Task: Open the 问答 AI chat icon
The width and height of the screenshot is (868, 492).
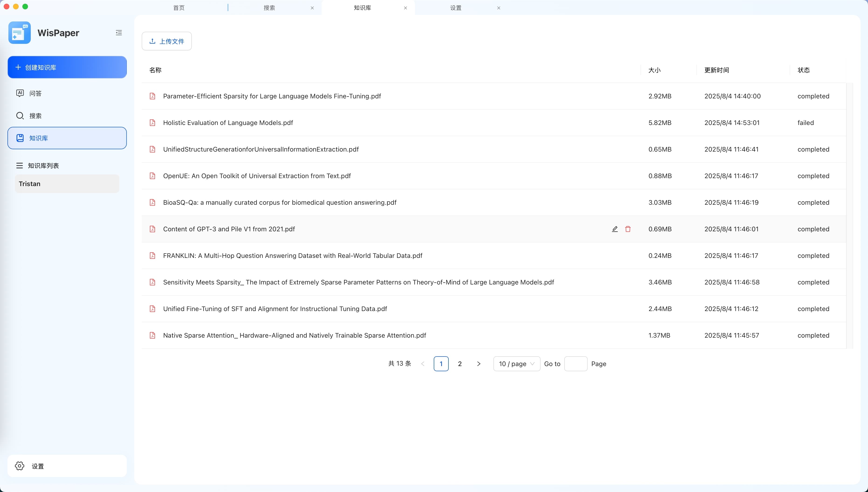Action: coord(20,93)
